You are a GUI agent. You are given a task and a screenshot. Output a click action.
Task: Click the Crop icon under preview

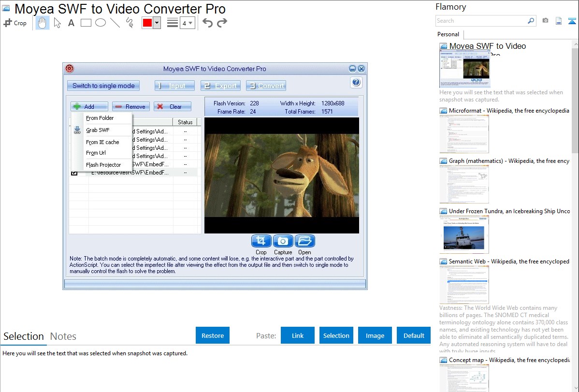(x=261, y=241)
